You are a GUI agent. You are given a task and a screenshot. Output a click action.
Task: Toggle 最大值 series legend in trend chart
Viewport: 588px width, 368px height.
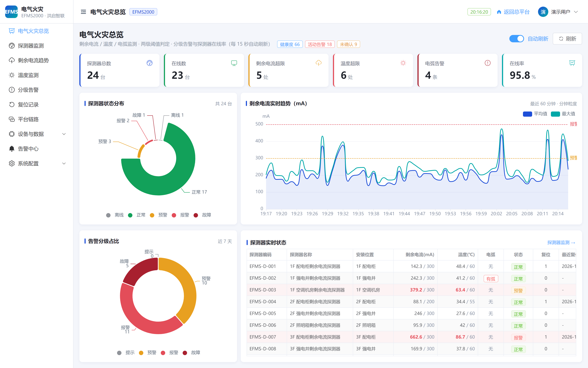coord(563,114)
